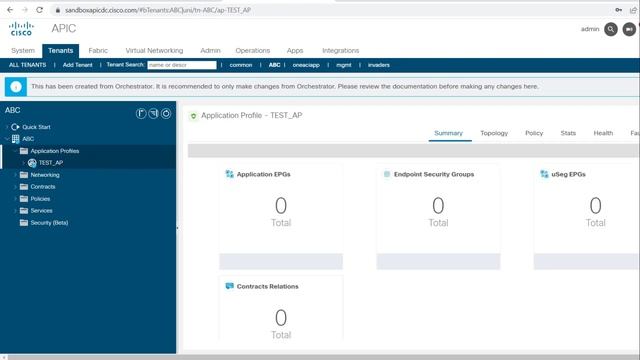Focus the Tenant Search input field
This screenshot has width=640, height=360.
coord(182,65)
